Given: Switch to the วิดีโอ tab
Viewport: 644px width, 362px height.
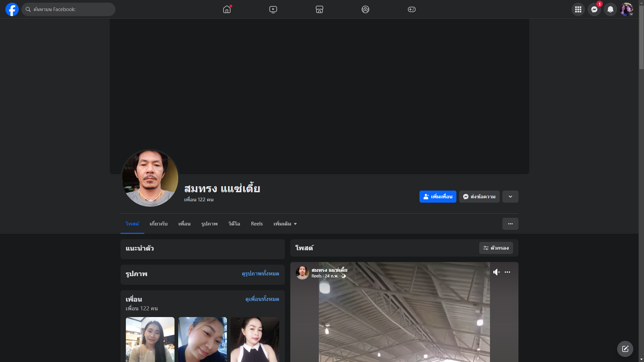Looking at the screenshot, I should point(234,224).
